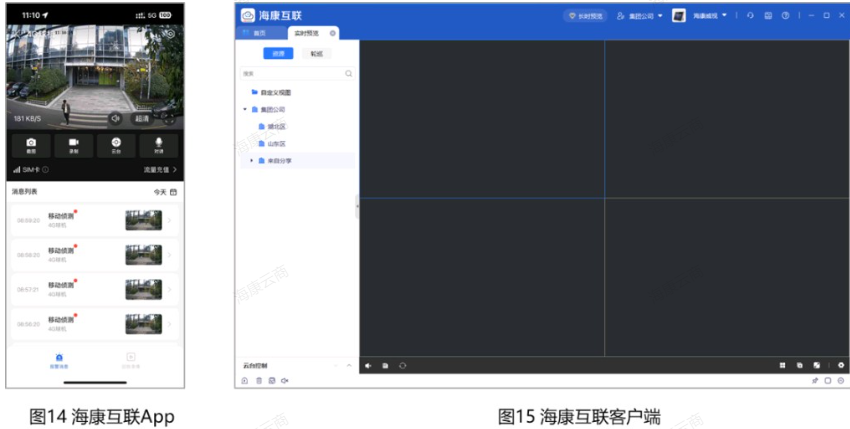Open settings gear on phone live view
This screenshot has width=850, height=429.
pyautogui.click(x=171, y=34)
